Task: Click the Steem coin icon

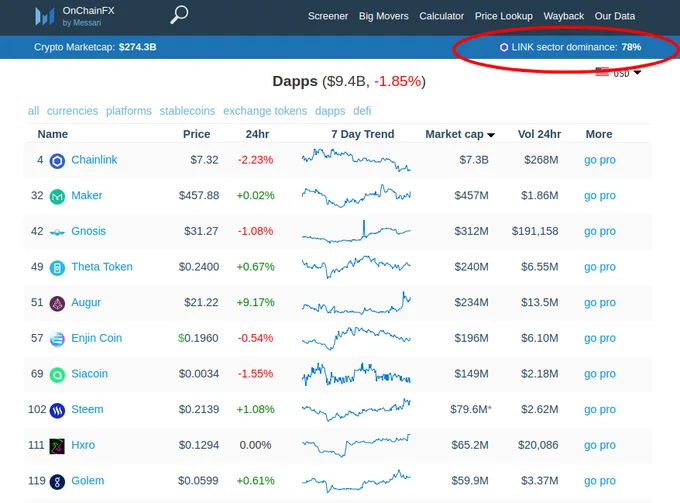Action: 57,410
